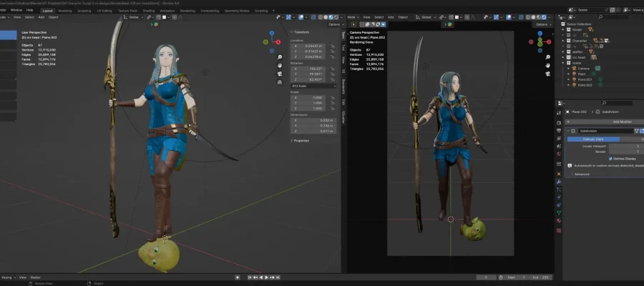
Task: Expand the Advanced section of Subdivision modifier
Action: point(572,174)
